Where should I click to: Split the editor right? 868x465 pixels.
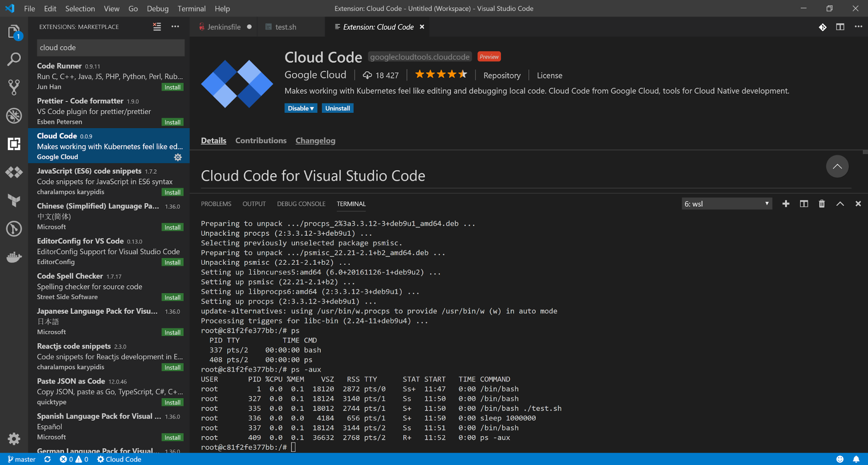click(x=840, y=27)
